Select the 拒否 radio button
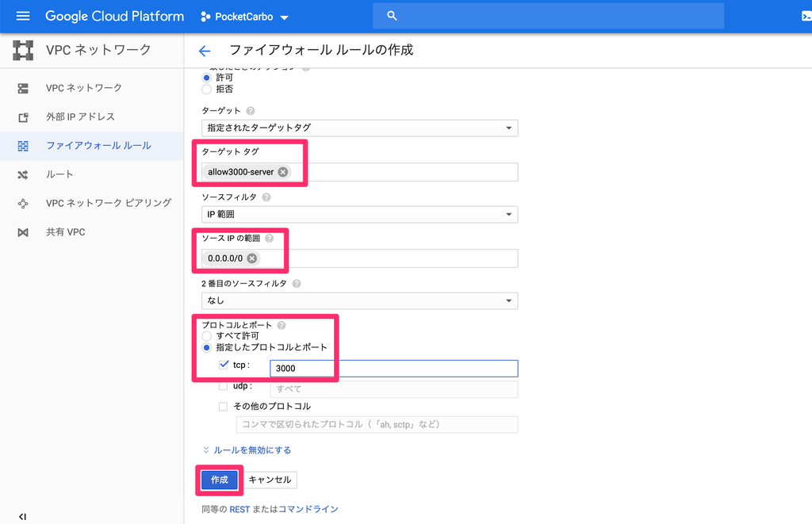 tap(207, 89)
